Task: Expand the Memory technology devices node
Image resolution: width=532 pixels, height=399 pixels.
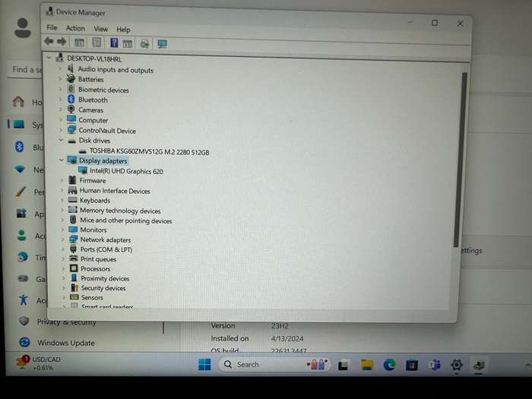Action: (x=62, y=210)
